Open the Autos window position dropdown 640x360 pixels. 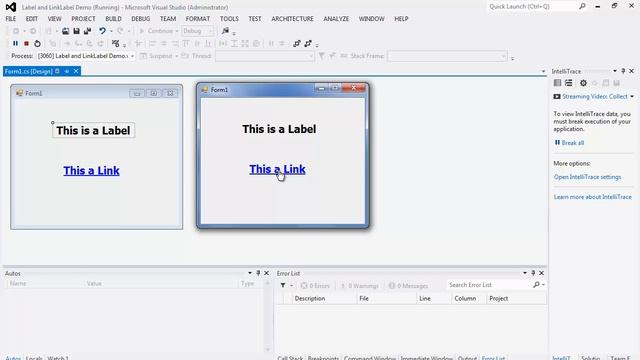coord(250,273)
